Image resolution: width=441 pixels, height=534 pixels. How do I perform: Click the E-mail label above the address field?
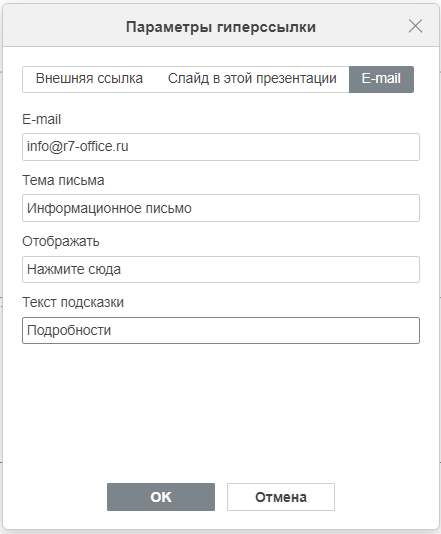pos(42,120)
